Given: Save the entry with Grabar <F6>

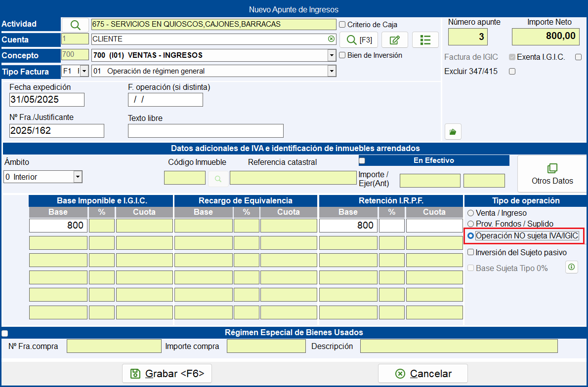Looking at the screenshot, I should pyautogui.click(x=167, y=374).
